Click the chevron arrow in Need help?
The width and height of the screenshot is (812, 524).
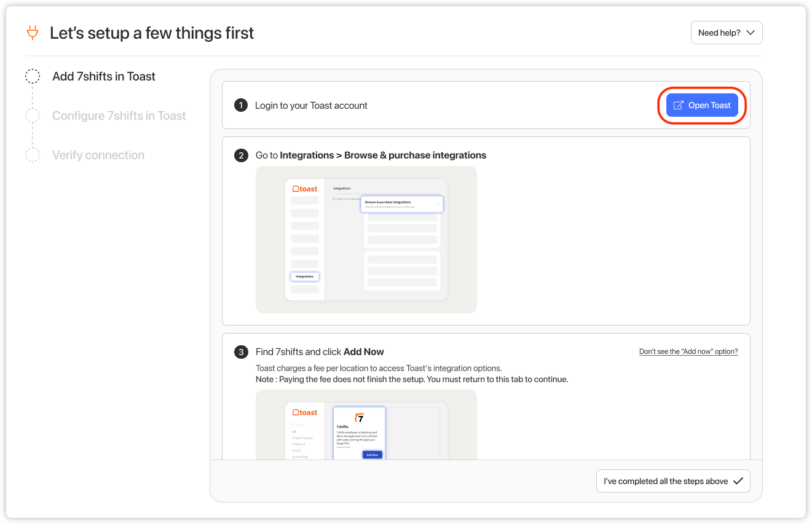point(751,33)
